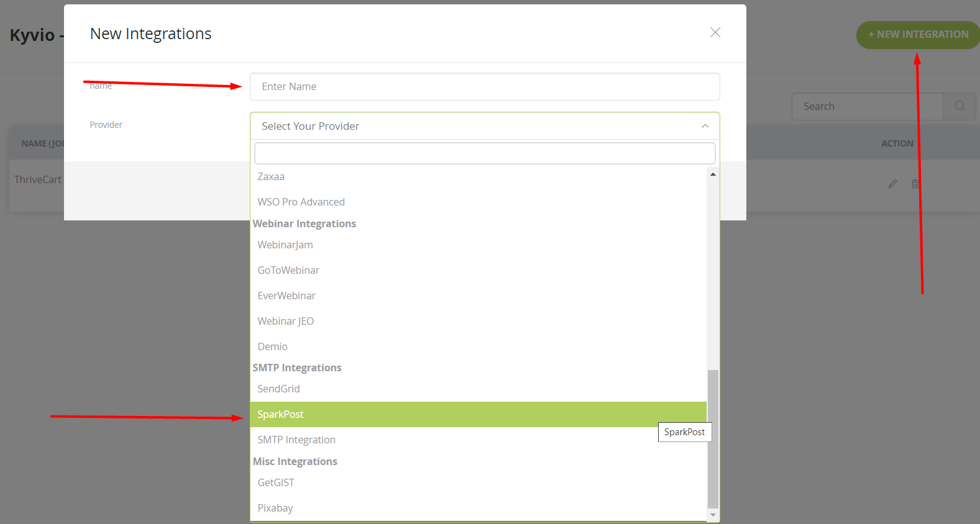This screenshot has width=980, height=524.
Task: Click the Webinar Integrations group heading
Action: 305,224
